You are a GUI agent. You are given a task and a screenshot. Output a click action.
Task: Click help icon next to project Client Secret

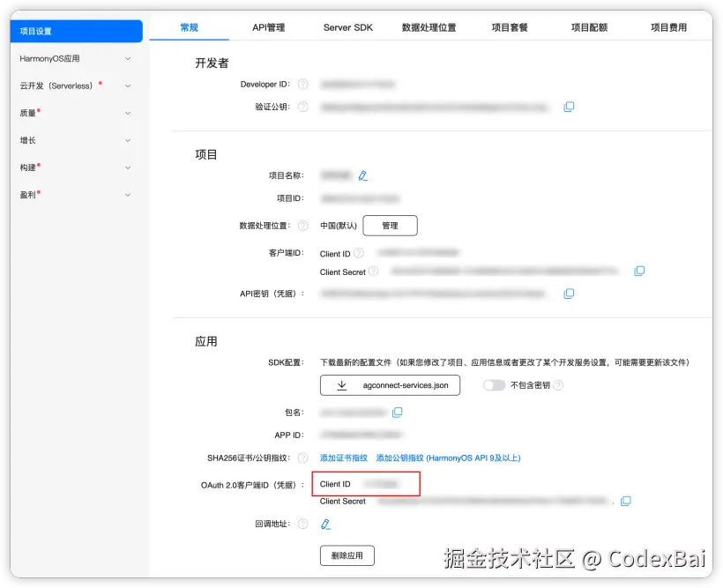(374, 272)
